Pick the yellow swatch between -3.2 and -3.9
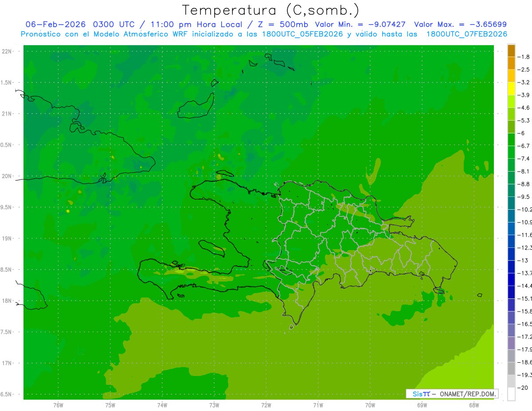Image resolution: width=532 pixels, height=411 pixels. (x=511, y=89)
